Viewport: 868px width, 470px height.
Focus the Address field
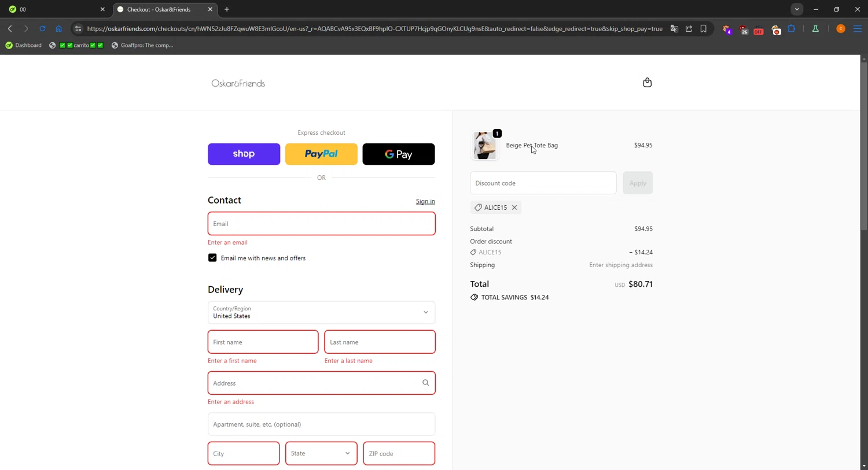tap(321, 383)
